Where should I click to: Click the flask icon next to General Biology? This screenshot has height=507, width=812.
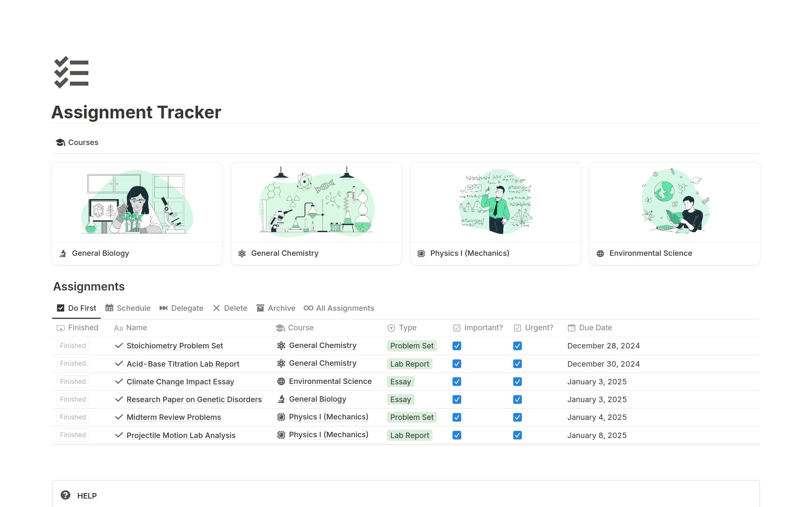(x=63, y=253)
